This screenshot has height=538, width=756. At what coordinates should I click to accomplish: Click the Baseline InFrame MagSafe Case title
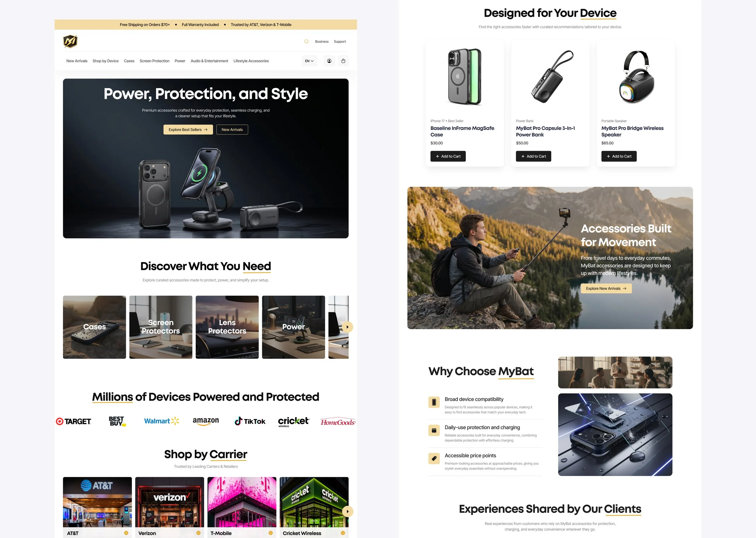point(462,132)
